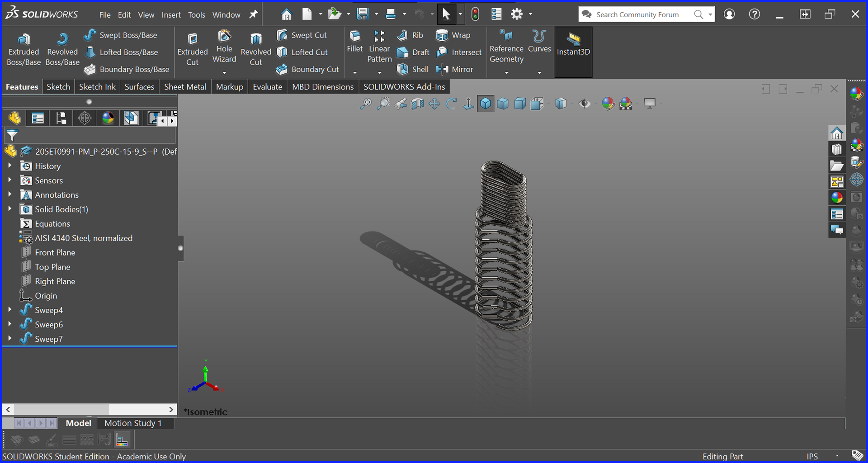Select the Intersect feature
Image resolution: width=868 pixels, height=463 pixels.
(459, 52)
